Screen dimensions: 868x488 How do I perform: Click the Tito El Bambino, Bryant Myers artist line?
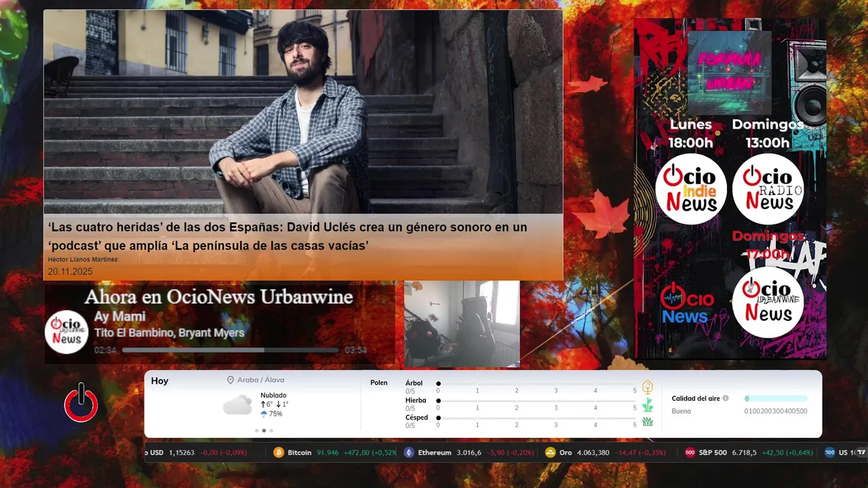coord(169,333)
